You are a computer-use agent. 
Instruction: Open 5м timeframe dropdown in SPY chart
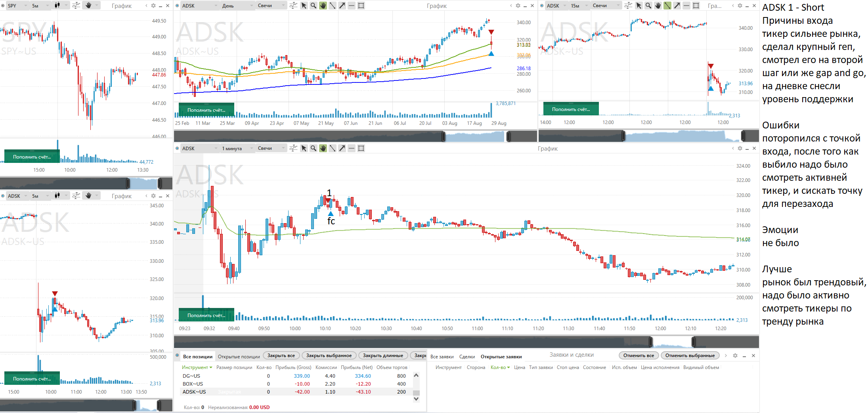tap(40, 6)
